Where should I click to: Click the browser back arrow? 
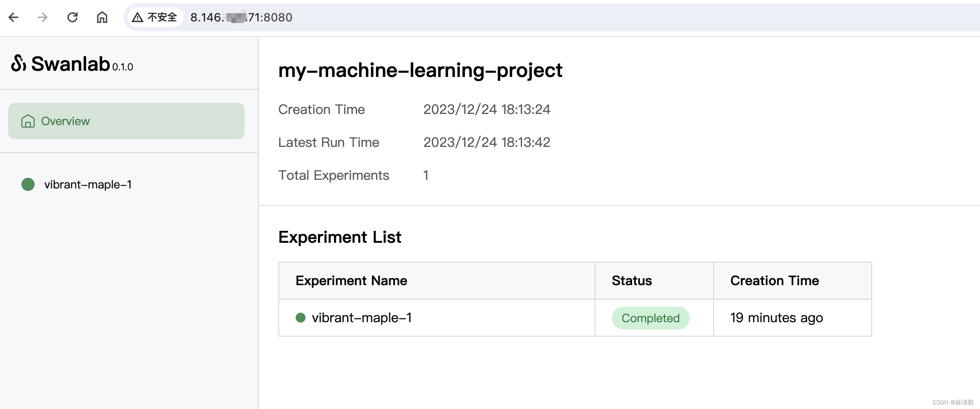pyautogui.click(x=14, y=17)
